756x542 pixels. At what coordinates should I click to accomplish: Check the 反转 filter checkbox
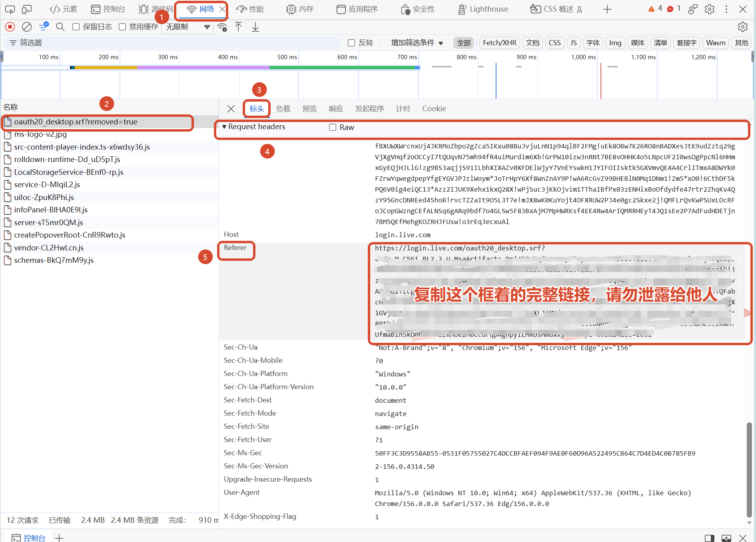click(351, 43)
